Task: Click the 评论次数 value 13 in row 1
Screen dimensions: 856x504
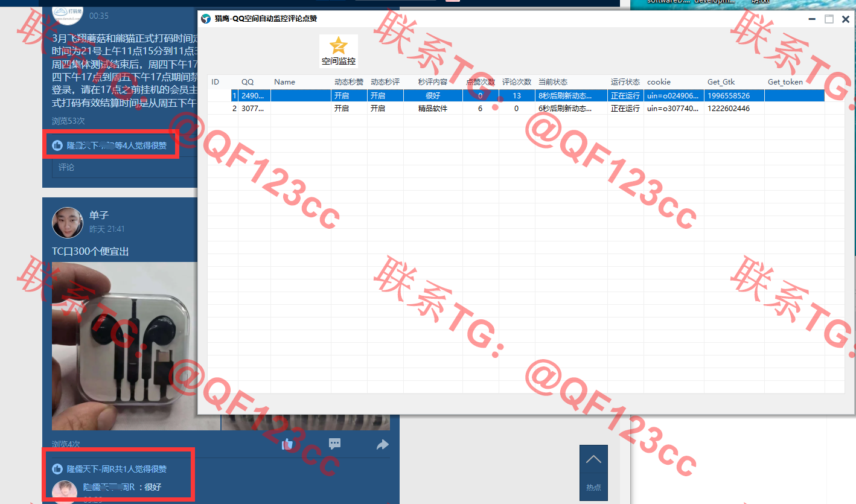Action: [x=517, y=96]
